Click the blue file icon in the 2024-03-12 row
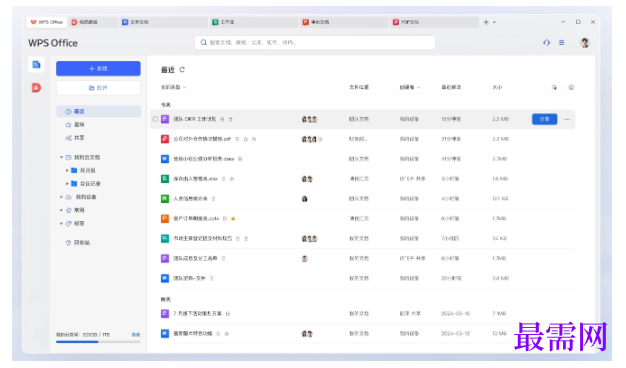The width and height of the screenshot is (626, 368). (x=165, y=334)
